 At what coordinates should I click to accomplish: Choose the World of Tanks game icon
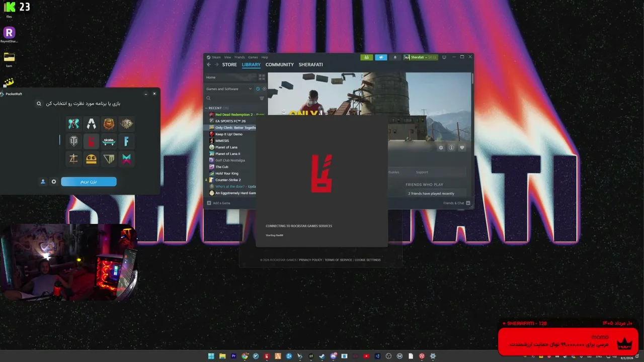pos(73,141)
